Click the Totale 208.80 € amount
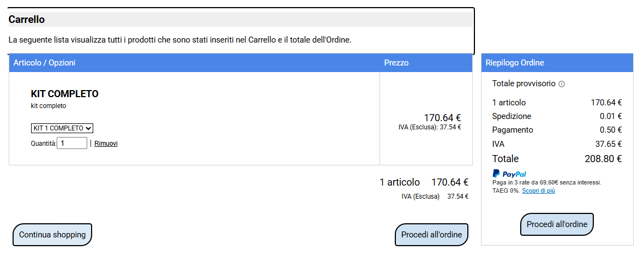This screenshot has width=644, height=256. (603, 159)
